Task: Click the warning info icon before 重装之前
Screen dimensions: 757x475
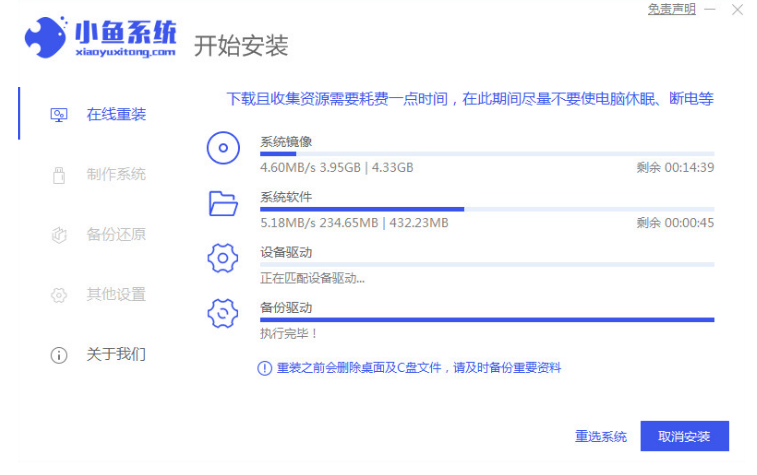Action: click(265, 368)
